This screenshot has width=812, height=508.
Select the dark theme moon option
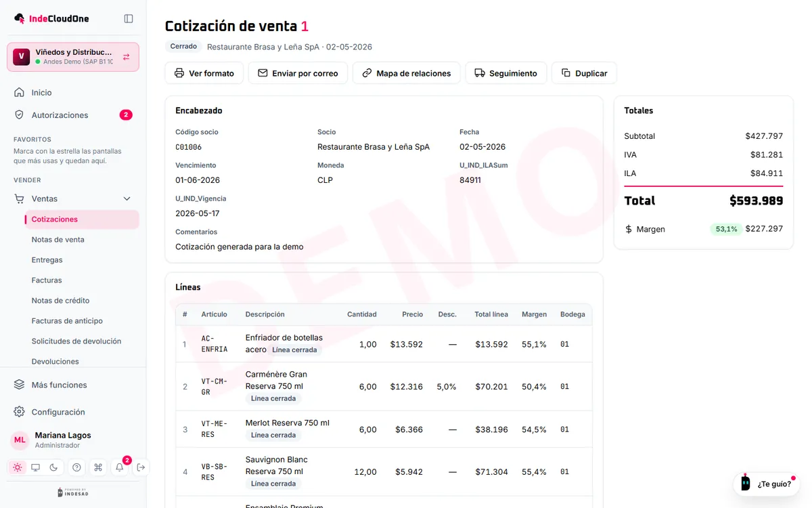click(x=53, y=467)
